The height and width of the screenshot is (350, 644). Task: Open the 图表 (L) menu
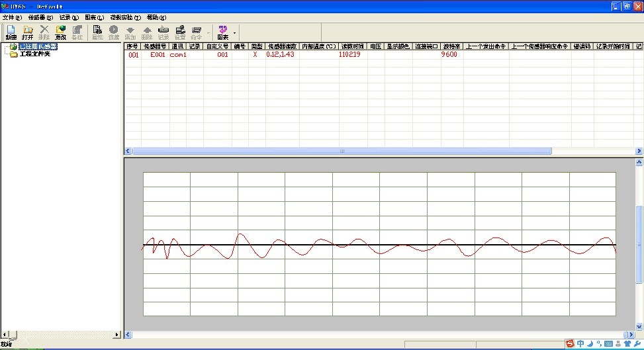[x=94, y=17]
